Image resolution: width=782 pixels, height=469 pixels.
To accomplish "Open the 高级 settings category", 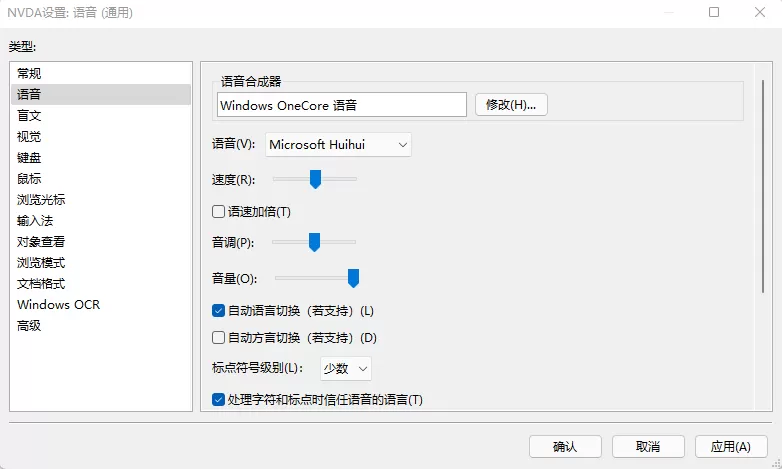I will pyautogui.click(x=29, y=325).
